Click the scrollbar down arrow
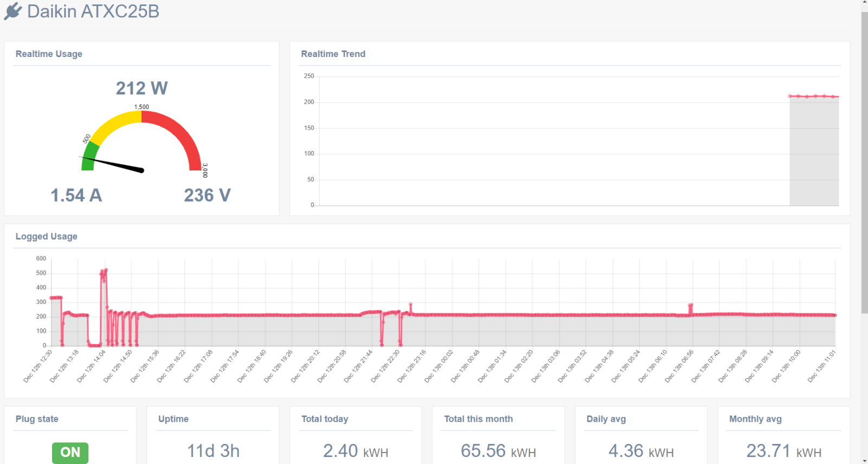The width and height of the screenshot is (868, 464). 864,461
